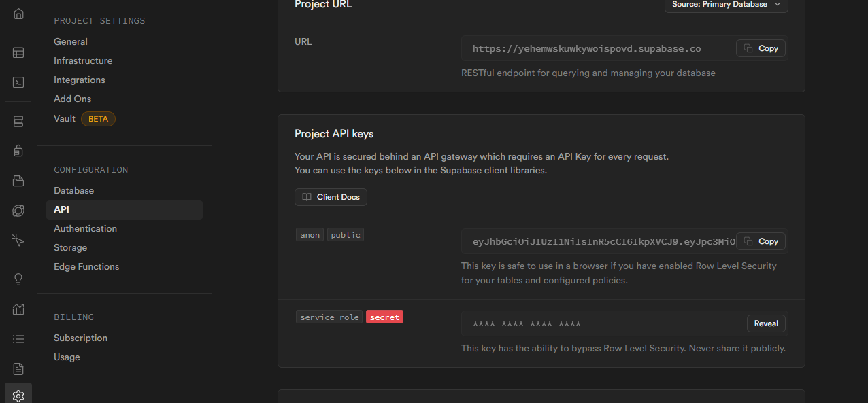Click the BETA badge next to Vault

99,119
